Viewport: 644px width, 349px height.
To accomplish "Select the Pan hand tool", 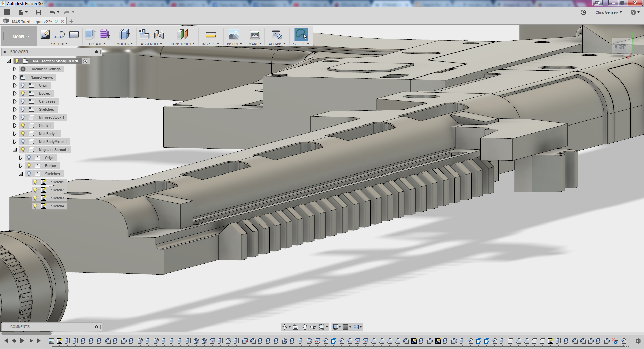I will pos(304,327).
